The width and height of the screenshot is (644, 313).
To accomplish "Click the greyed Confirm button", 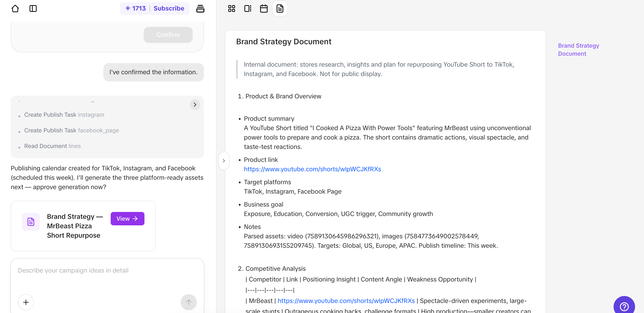I will click(168, 35).
